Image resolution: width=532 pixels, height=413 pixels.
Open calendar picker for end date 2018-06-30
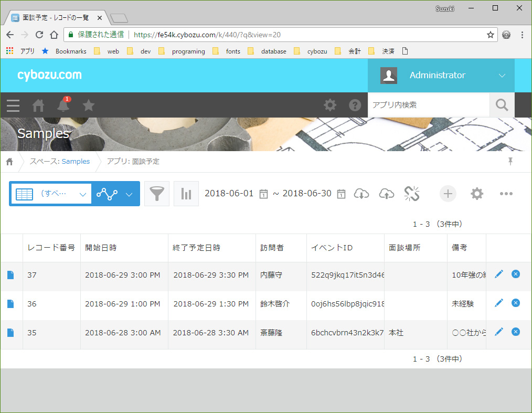[341, 194]
